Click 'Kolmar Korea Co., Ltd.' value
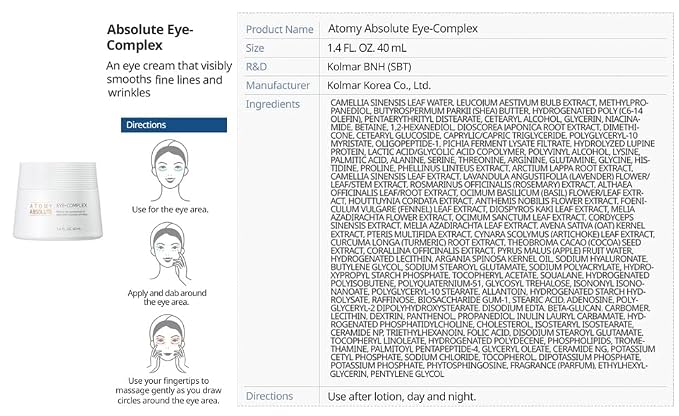Viewport: 679px width, 416px height. tap(379, 85)
